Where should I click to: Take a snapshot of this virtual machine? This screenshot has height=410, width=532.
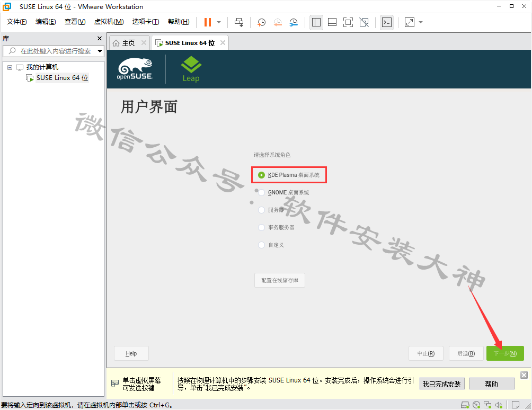[261, 22]
